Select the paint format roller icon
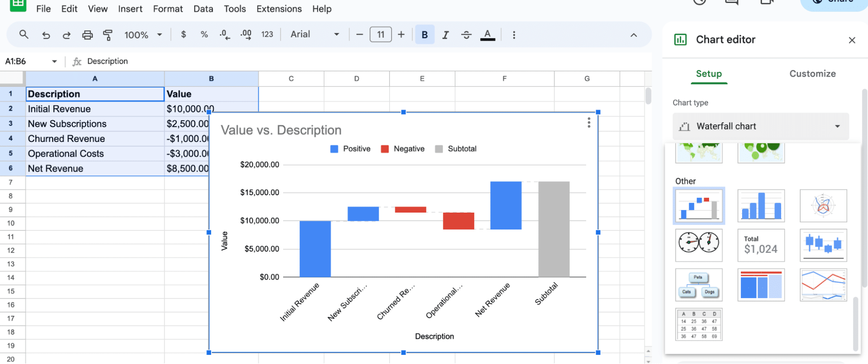Image resolution: width=868 pixels, height=364 pixels. 108,35
